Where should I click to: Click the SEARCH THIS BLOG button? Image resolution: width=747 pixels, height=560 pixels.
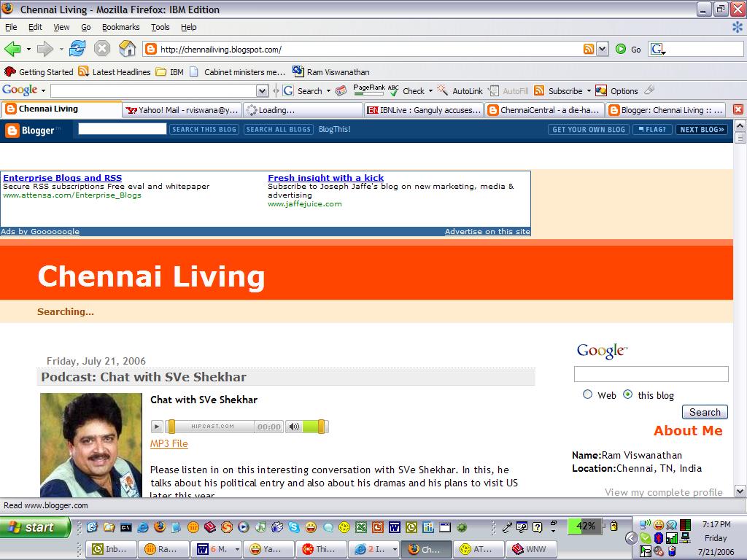click(x=204, y=130)
